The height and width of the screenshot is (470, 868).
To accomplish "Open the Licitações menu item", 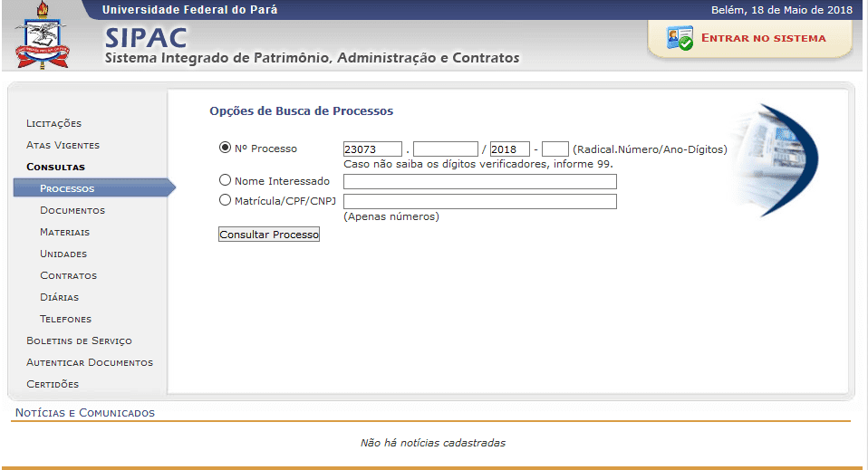I will click(53, 123).
